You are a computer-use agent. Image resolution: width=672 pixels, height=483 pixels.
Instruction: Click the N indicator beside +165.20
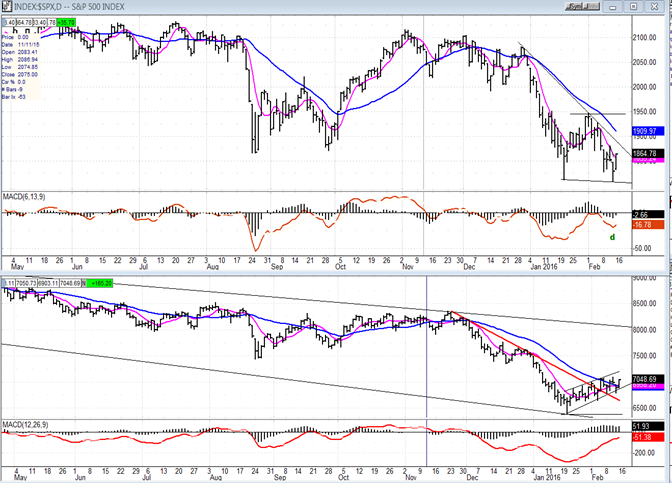click(84, 283)
